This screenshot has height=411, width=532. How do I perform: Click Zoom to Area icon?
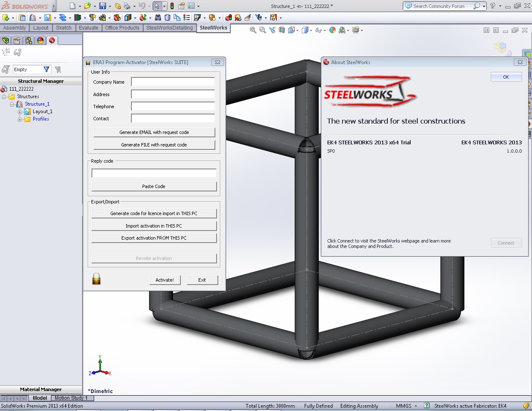click(262, 30)
